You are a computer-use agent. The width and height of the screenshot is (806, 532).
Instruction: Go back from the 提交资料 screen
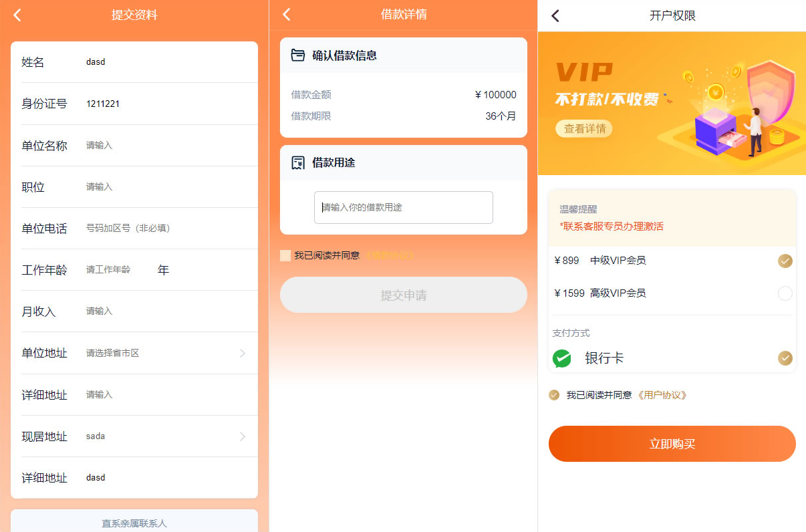click(17, 15)
